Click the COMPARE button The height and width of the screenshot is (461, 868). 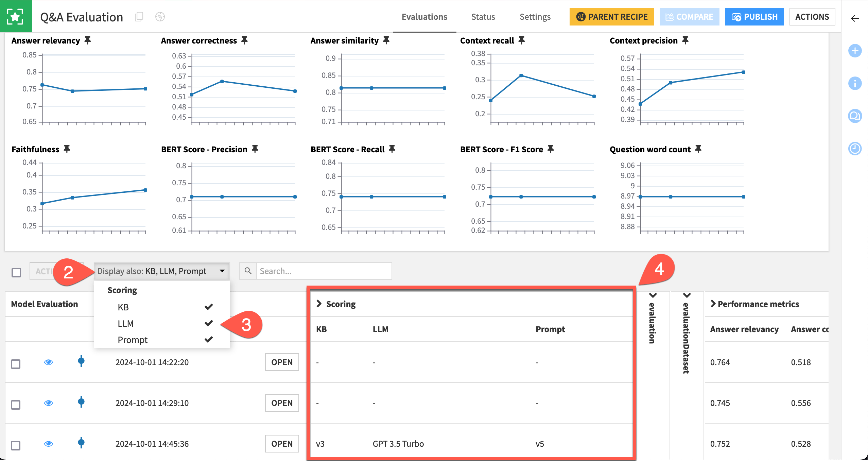(689, 17)
